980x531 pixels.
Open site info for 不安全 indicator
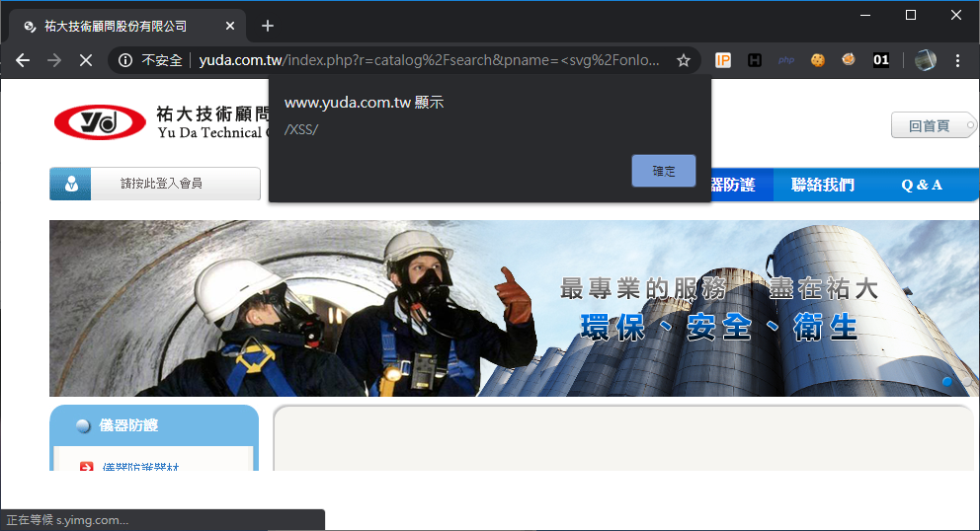(x=150, y=60)
